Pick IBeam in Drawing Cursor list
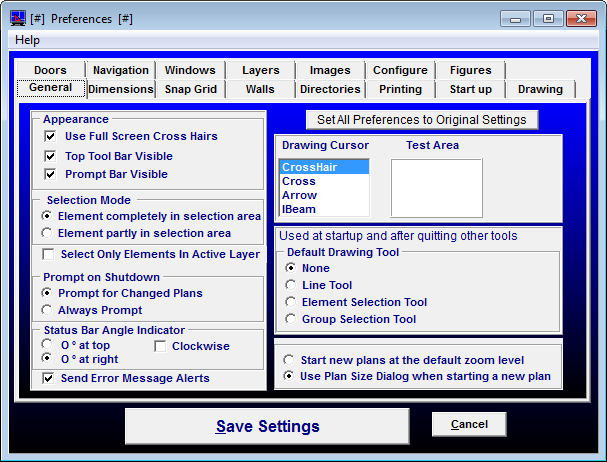The width and height of the screenshot is (607, 462). (324, 209)
